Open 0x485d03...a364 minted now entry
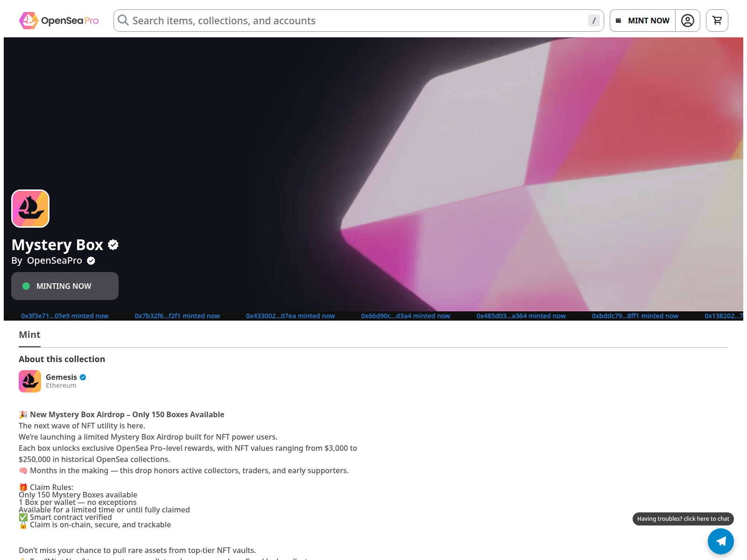The height and width of the screenshot is (560, 747). 521,316
